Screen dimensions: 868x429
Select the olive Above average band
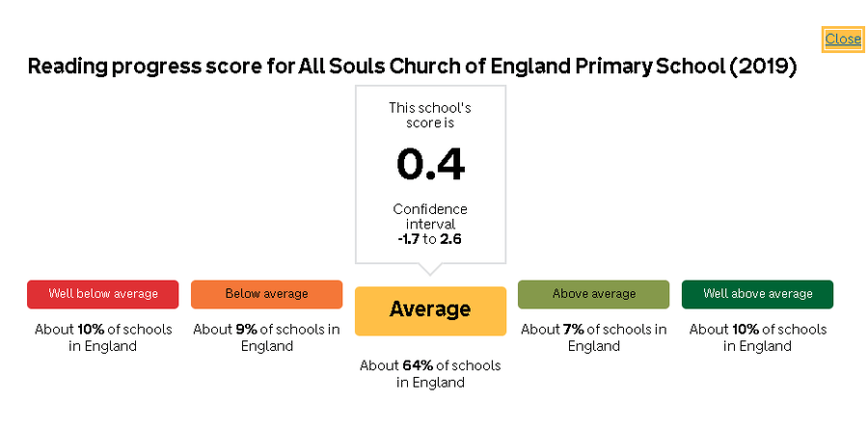point(594,294)
